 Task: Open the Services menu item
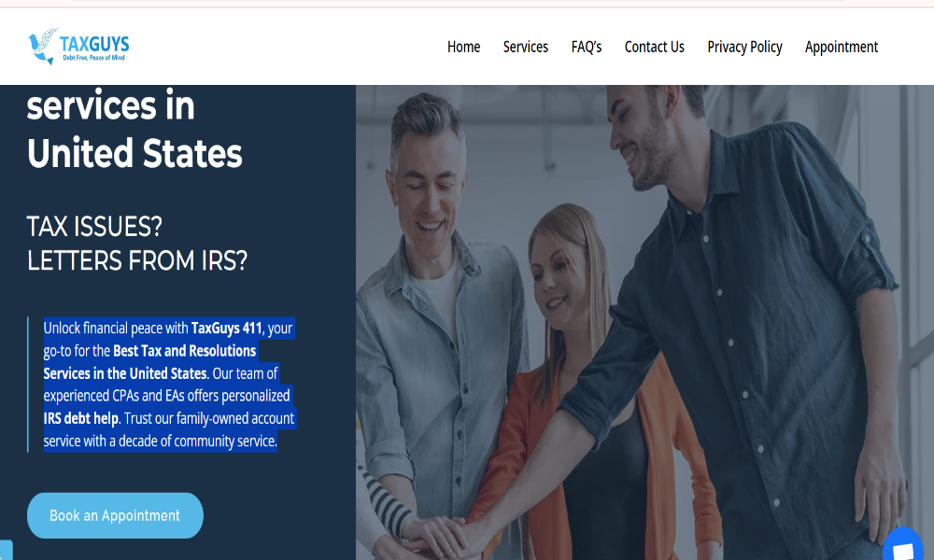pyautogui.click(x=525, y=47)
